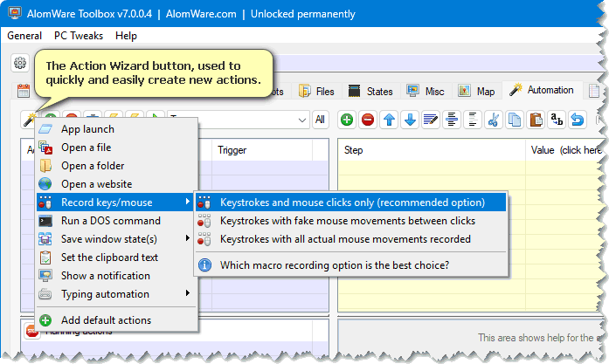The width and height of the screenshot is (609, 364).
Task: Open the PC Tweaks menu
Action: coord(79,36)
